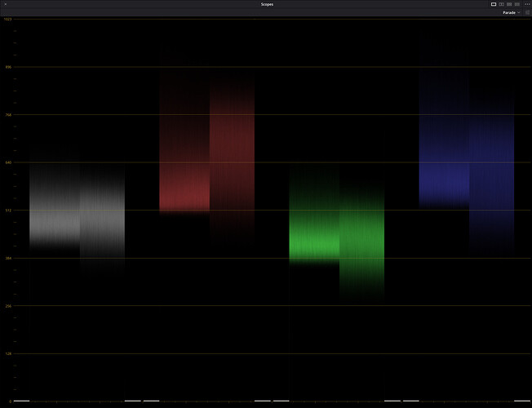Click the 640 scale label
The height and width of the screenshot is (408, 532).
pos(8,162)
